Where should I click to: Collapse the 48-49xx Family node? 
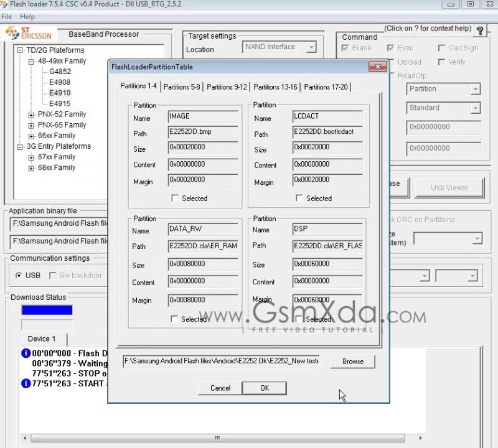pyautogui.click(x=31, y=61)
